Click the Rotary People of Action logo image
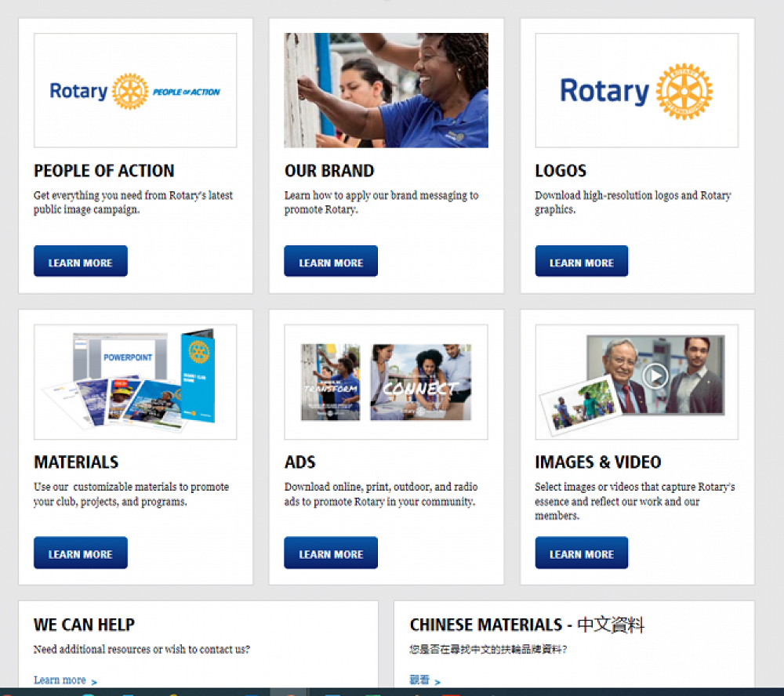The image size is (784, 696). 135,90
